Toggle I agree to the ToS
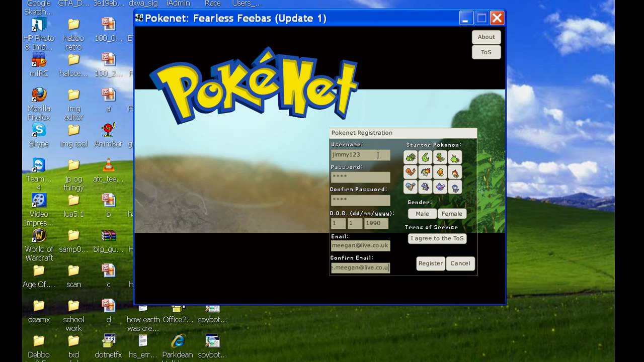 click(437, 238)
